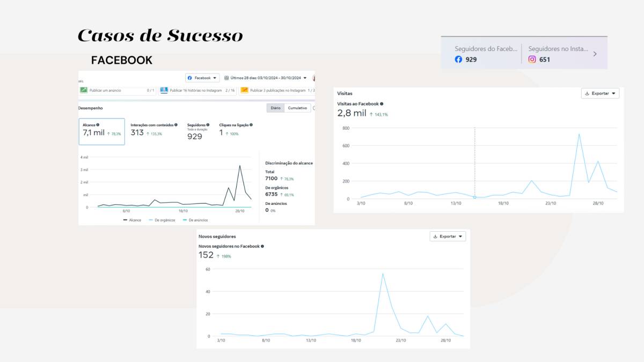The width and height of the screenshot is (644, 362).
Task: Expand the followers card with the right chevron
Action: tap(595, 54)
